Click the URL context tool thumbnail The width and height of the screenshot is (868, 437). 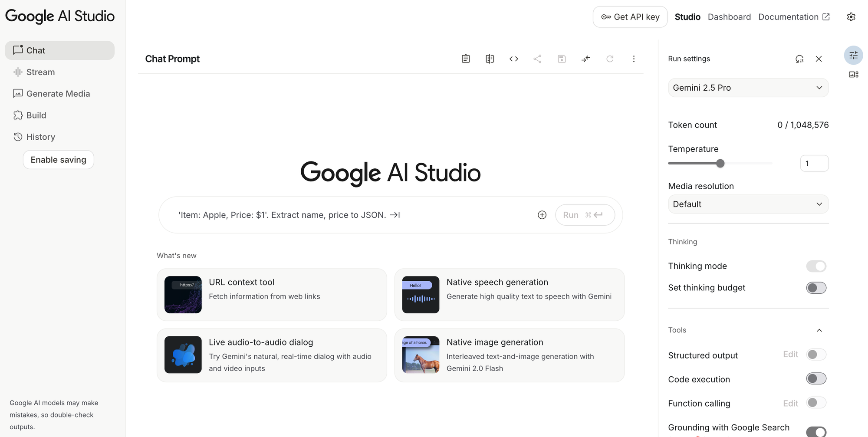183,295
